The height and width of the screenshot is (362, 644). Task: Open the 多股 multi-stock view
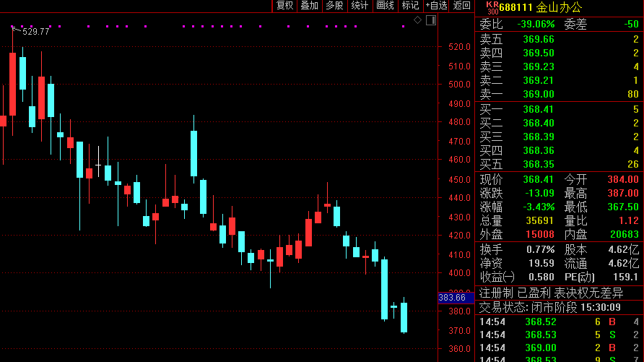coord(334,6)
